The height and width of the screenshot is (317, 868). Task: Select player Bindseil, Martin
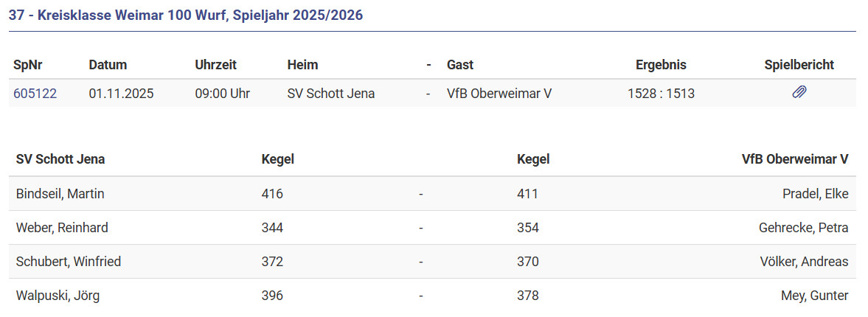(x=60, y=194)
